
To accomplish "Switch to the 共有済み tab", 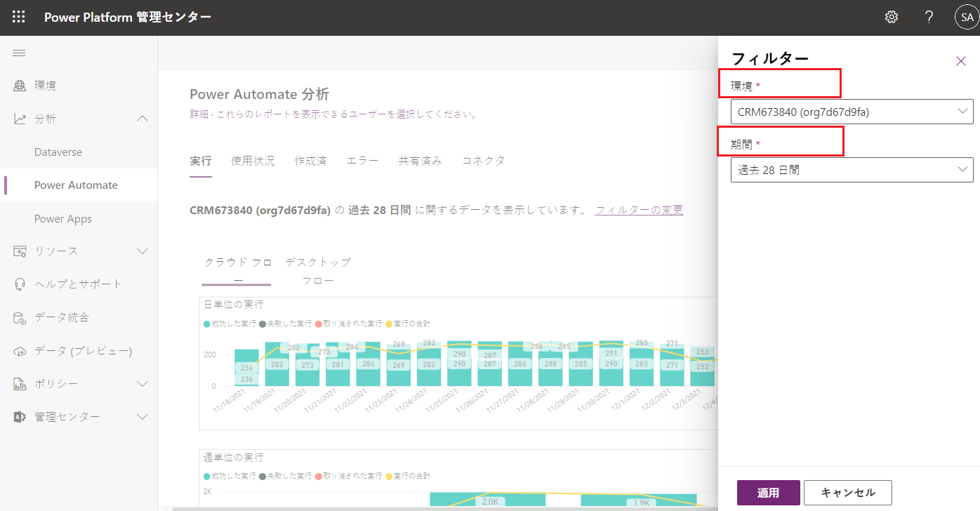I will coord(421,161).
